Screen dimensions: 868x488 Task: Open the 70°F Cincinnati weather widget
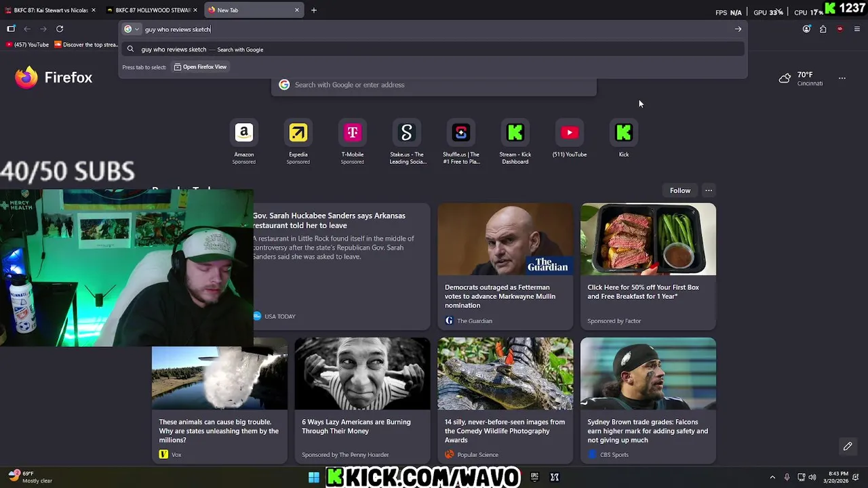click(801, 79)
